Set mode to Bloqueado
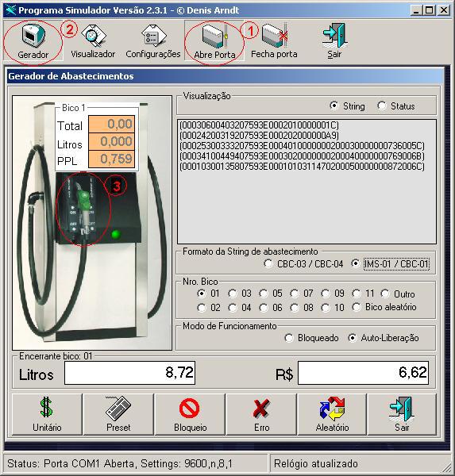455x476 pixels. coord(311,338)
